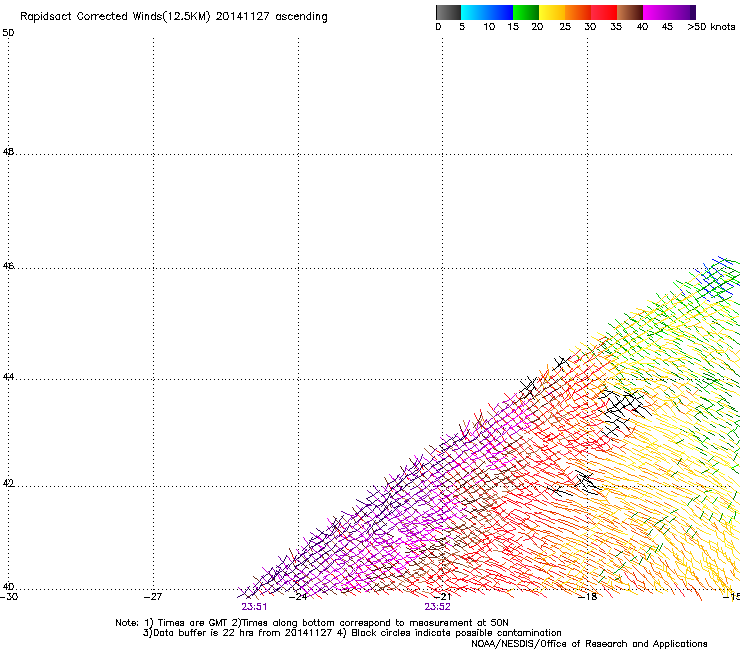The height and width of the screenshot is (650, 740).
Task: Click the latitude label '50'
Action: 8,33
